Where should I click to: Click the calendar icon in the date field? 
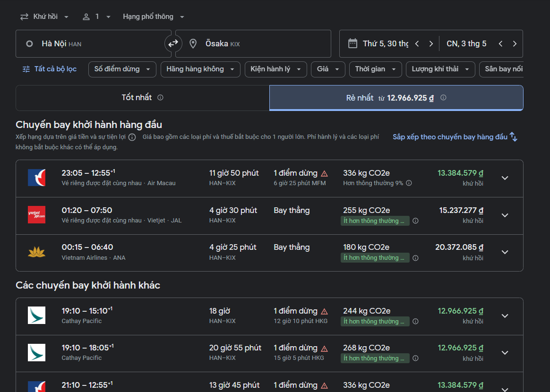tap(352, 43)
